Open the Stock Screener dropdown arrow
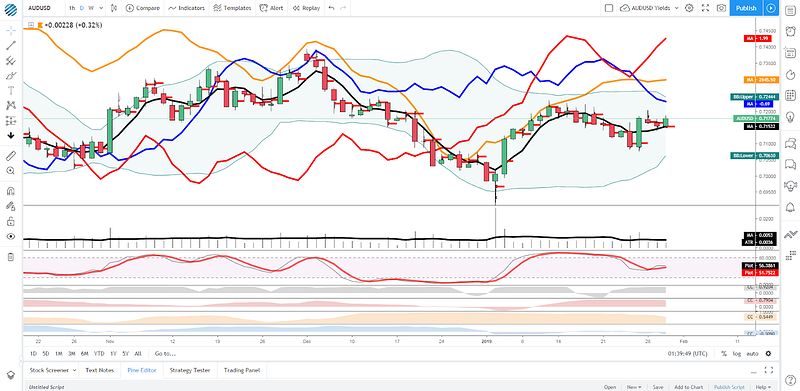The height and width of the screenshot is (391, 800). coord(75,370)
